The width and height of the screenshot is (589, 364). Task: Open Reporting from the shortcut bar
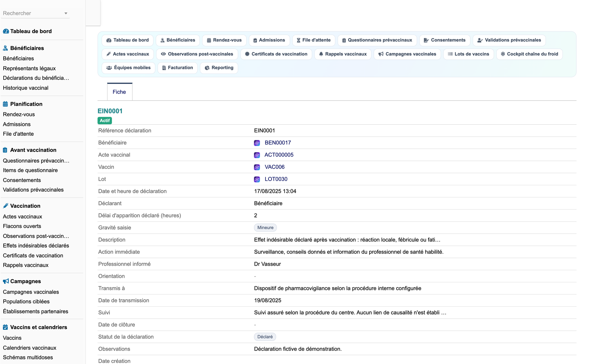[219, 68]
